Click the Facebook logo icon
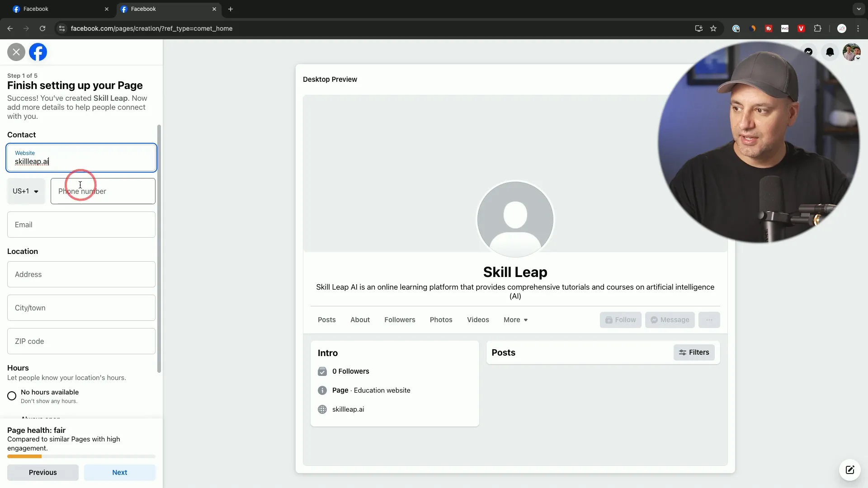Viewport: 868px width, 488px height. (x=38, y=52)
